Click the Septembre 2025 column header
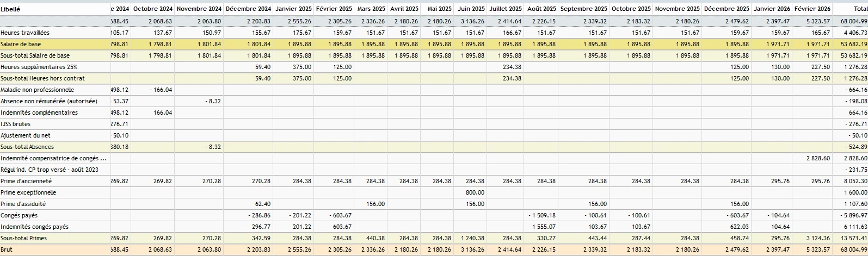Screen dimensions: 868x256 [x=583, y=9]
